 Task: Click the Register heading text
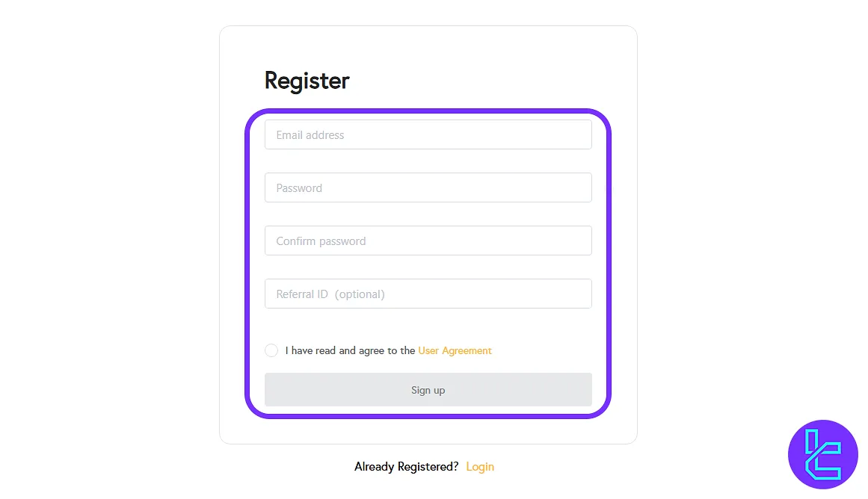pos(307,81)
